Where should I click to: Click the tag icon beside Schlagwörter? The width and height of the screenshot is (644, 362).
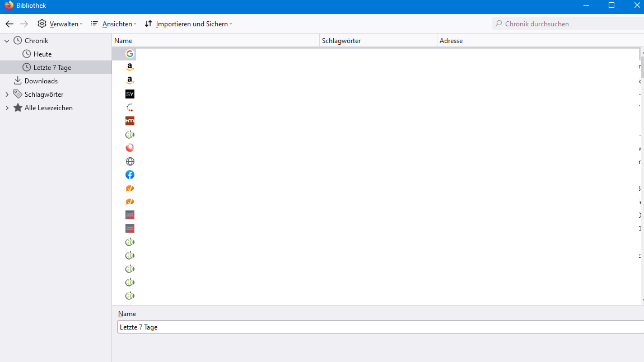tap(18, 94)
